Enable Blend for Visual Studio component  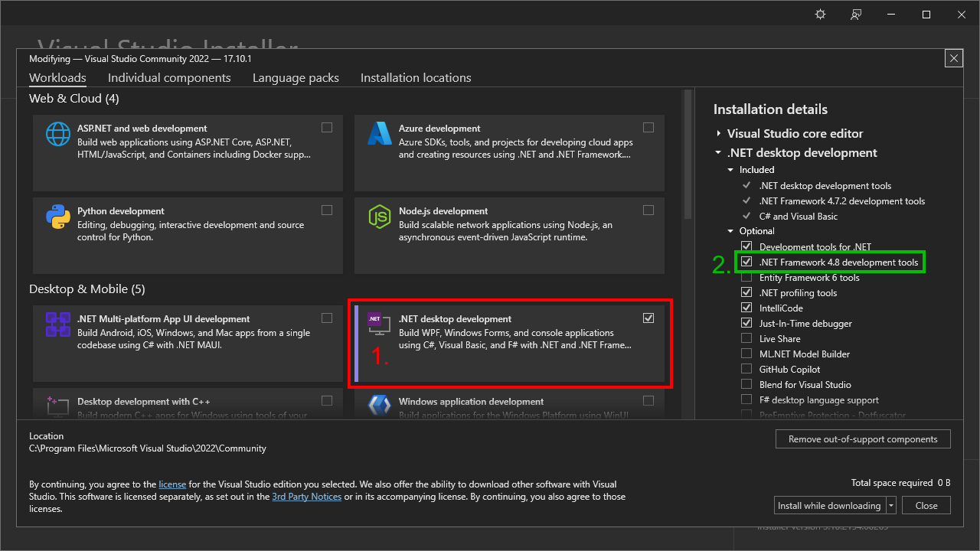746,384
